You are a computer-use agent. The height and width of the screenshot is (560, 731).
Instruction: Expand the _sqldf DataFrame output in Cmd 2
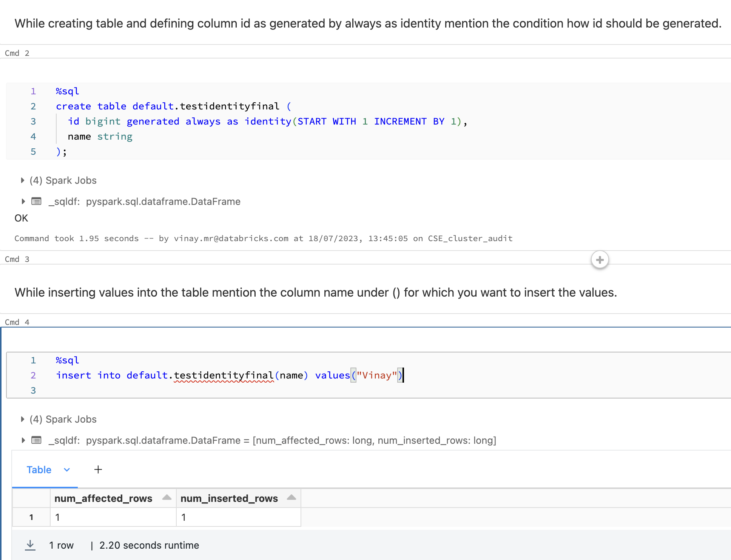(23, 202)
